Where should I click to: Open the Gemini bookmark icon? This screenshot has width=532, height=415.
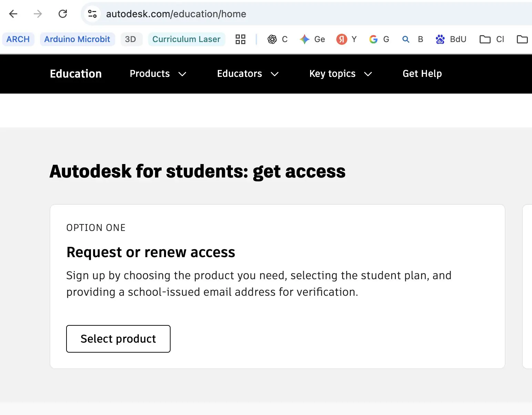[305, 39]
